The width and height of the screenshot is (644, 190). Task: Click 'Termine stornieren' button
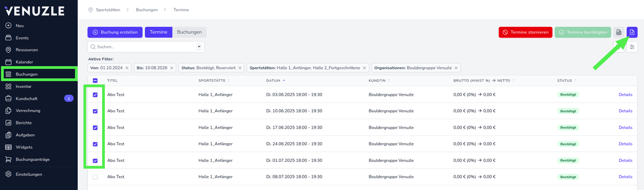coord(525,32)
